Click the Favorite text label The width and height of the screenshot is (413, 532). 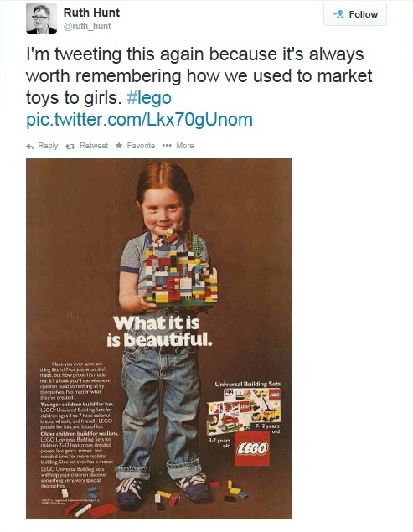click(x=141, y=146)
